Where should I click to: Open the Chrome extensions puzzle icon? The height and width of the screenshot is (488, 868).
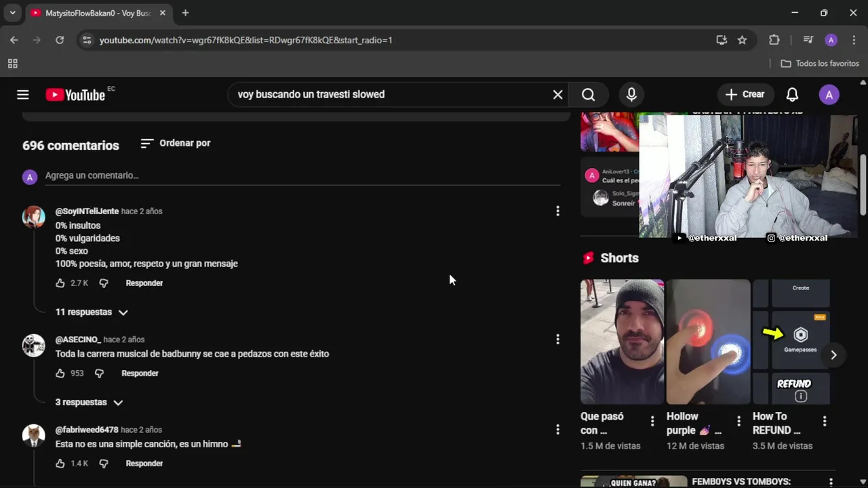pyautogui.click(x=774, y=40)
